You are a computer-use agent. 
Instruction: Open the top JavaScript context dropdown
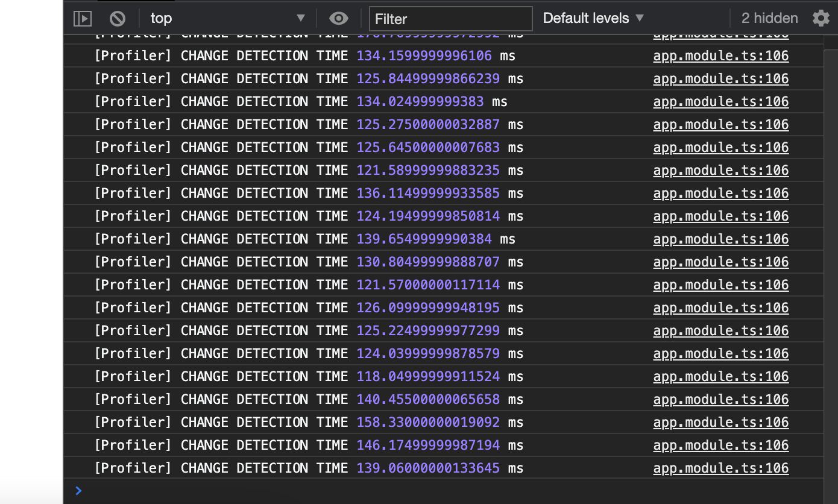(228, 19)
